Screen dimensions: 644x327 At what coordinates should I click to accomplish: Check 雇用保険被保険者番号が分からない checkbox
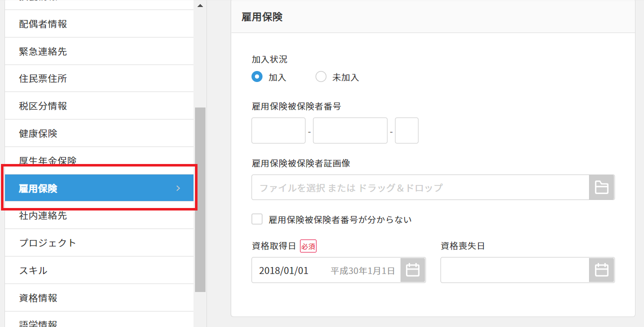coord(257,219)
